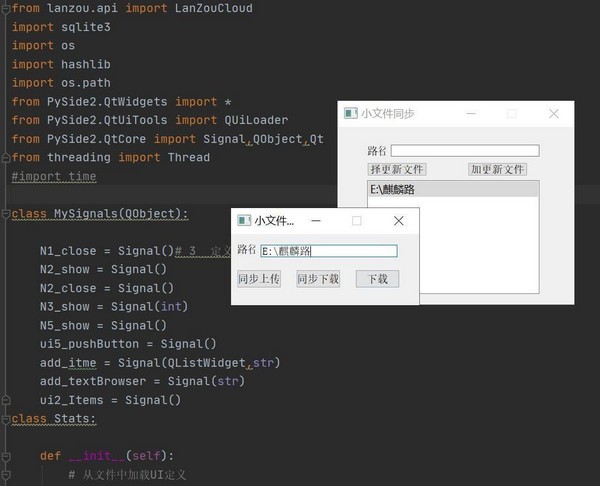Close the front 小文件... window

point(399,221)
